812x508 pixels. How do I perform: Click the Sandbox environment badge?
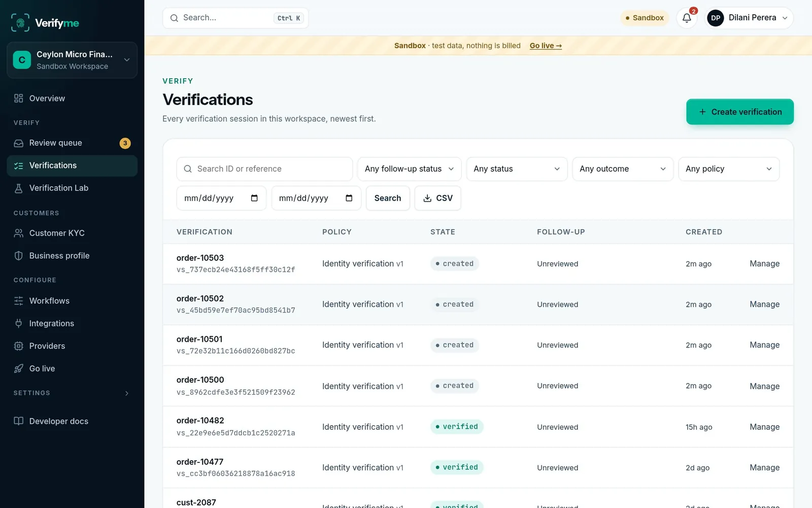(x=645, y=18)
